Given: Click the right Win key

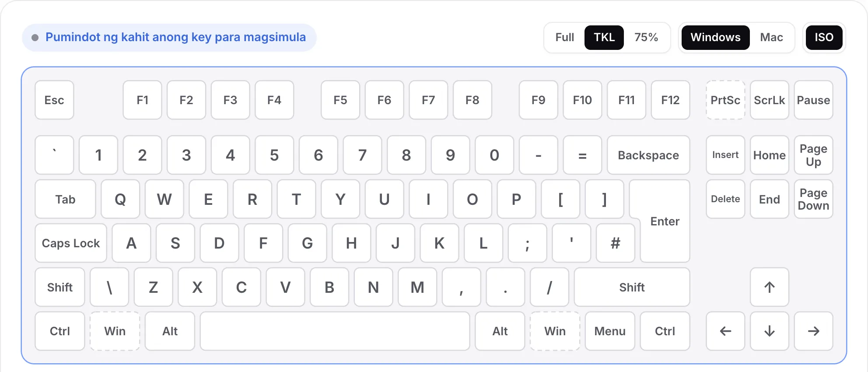Looking at the screenshot, I should tap(555, 331).
